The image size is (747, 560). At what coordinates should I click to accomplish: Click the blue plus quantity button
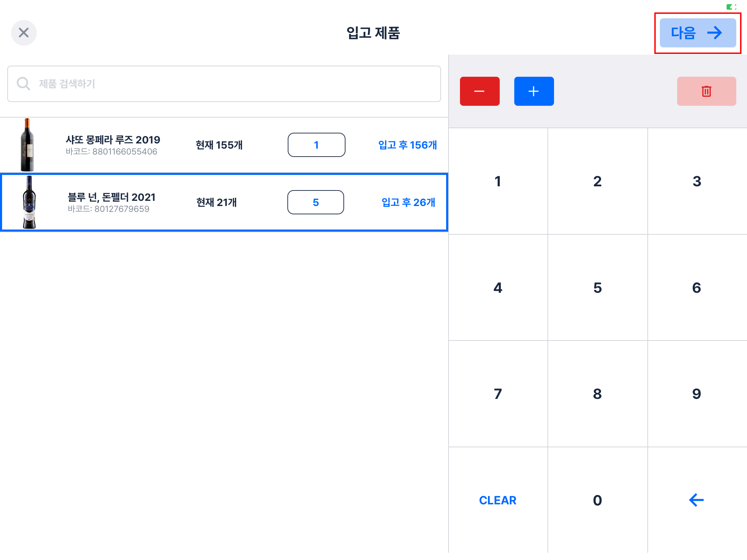pyautogui.click(x=534, y=91)
